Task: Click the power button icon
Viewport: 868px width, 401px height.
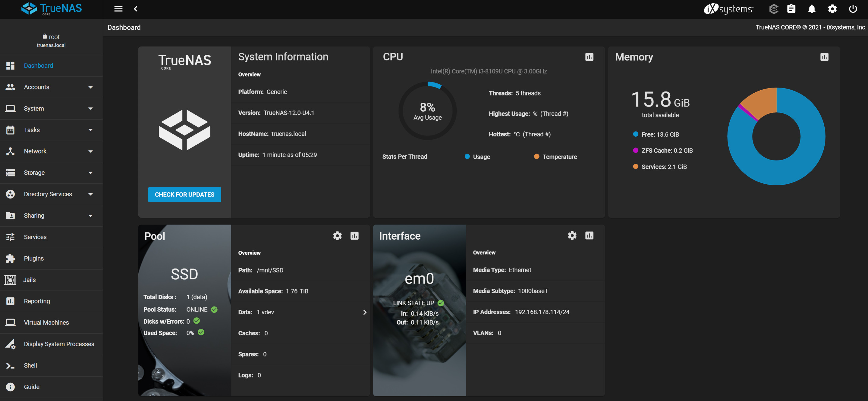Action: click(853, 9)
